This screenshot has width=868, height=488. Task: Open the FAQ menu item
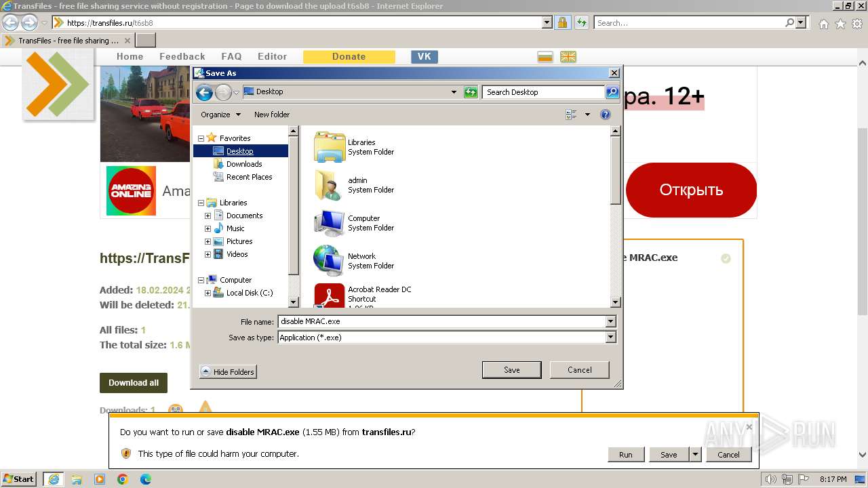pyautogui.click(x=231, y=57)
